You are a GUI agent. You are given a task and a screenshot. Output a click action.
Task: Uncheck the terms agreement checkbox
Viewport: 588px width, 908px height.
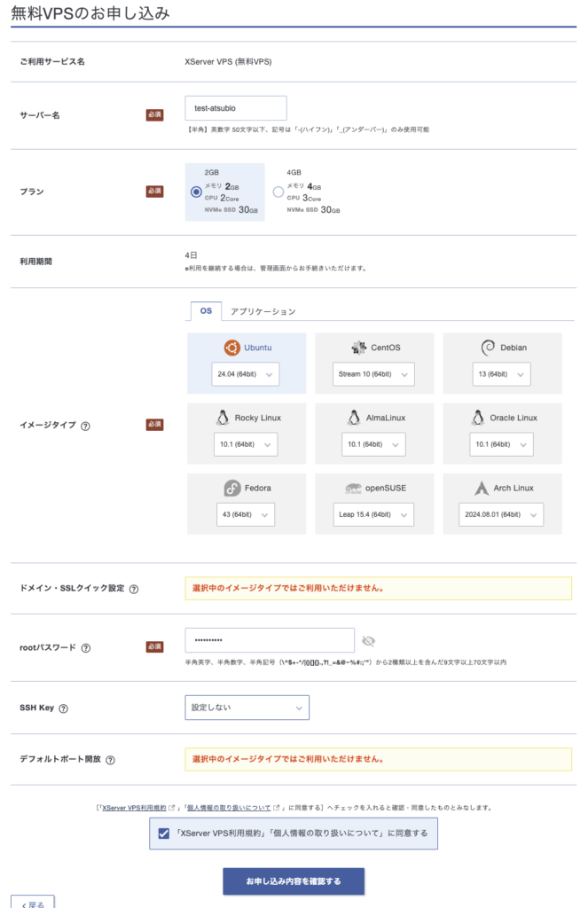(x=163, y=834)
